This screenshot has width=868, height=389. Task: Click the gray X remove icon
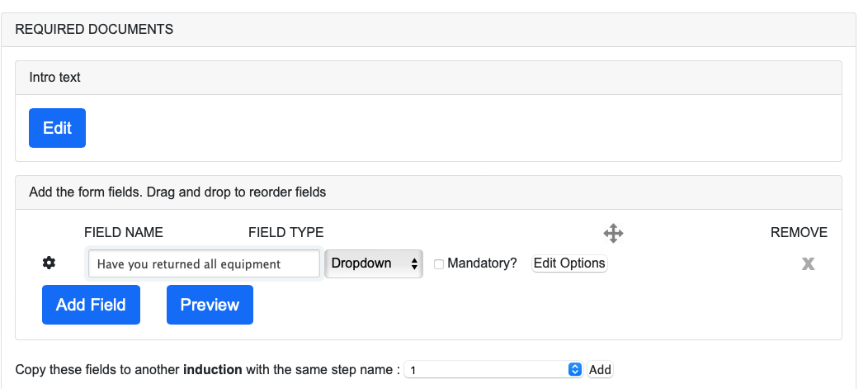808,263
